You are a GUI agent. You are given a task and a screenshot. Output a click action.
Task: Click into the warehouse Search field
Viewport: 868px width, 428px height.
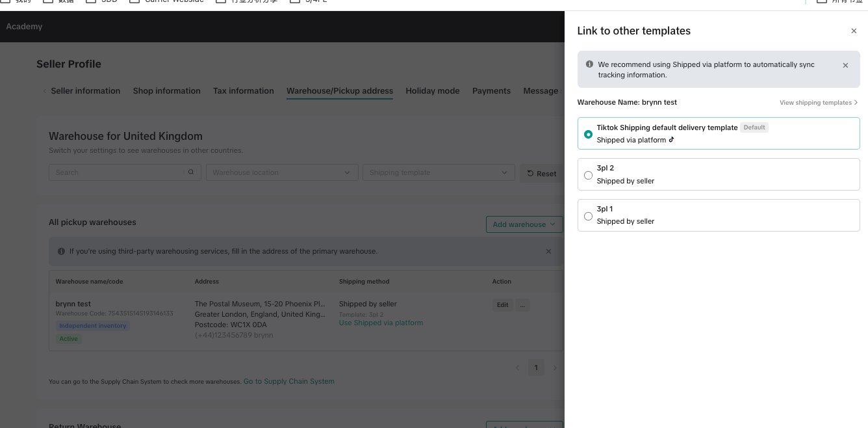coord(117,172)
